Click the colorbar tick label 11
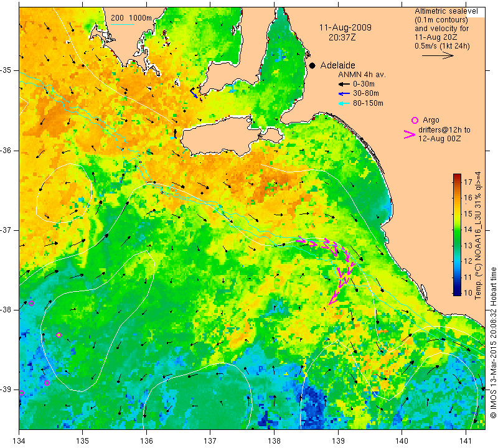The image size is (498, 448). click(x=468, y=277)
